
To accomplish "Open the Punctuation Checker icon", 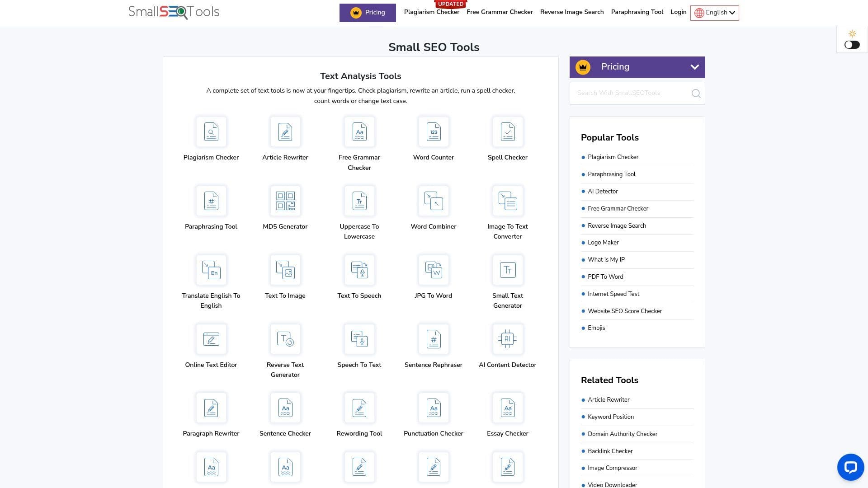I will coord(434,408).
